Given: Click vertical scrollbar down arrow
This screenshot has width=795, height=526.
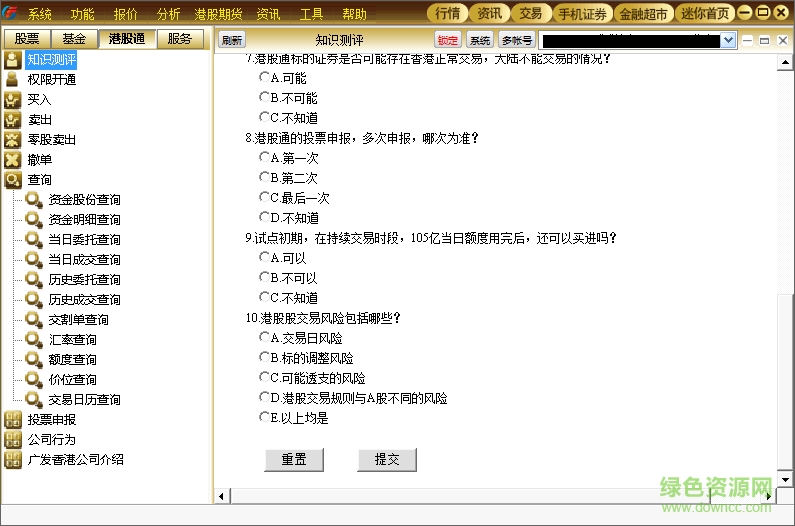Looking at the screenshot, I should (785, 479).
